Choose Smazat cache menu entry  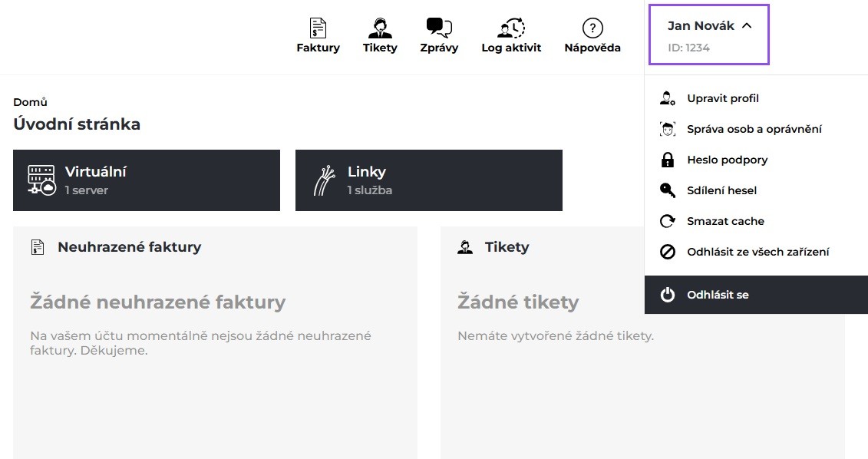tap(725, 221)
